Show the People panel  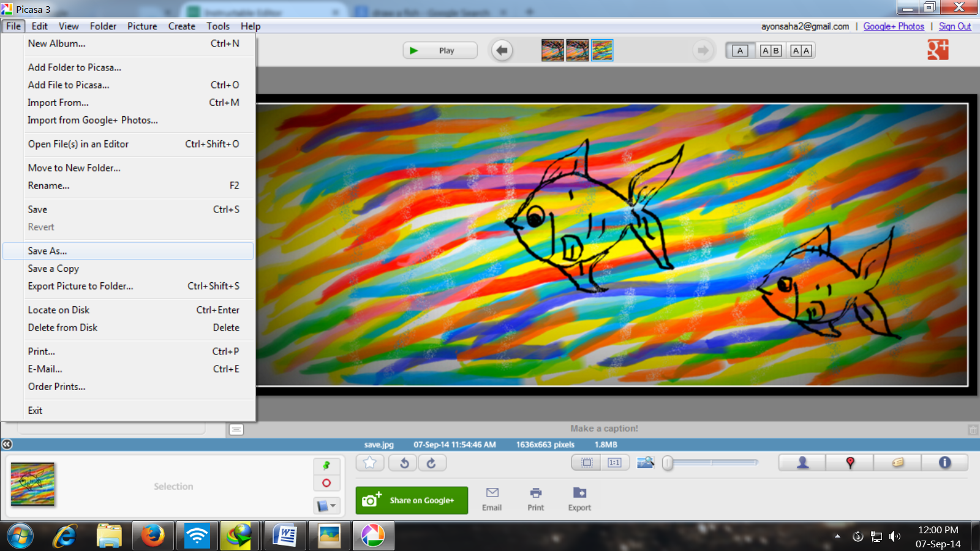[802, 462]
